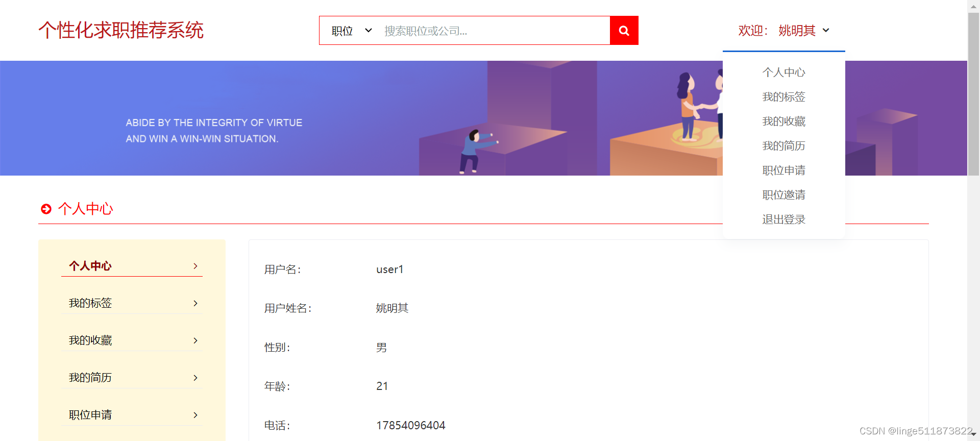Click the 用户名 field label
Screen dimensions: 980x441
[283, 269]
